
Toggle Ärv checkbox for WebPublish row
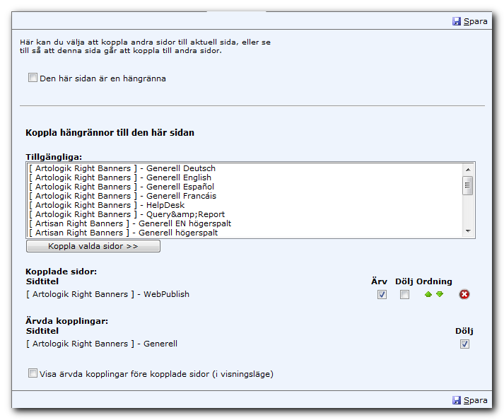[x=382, y=295]
